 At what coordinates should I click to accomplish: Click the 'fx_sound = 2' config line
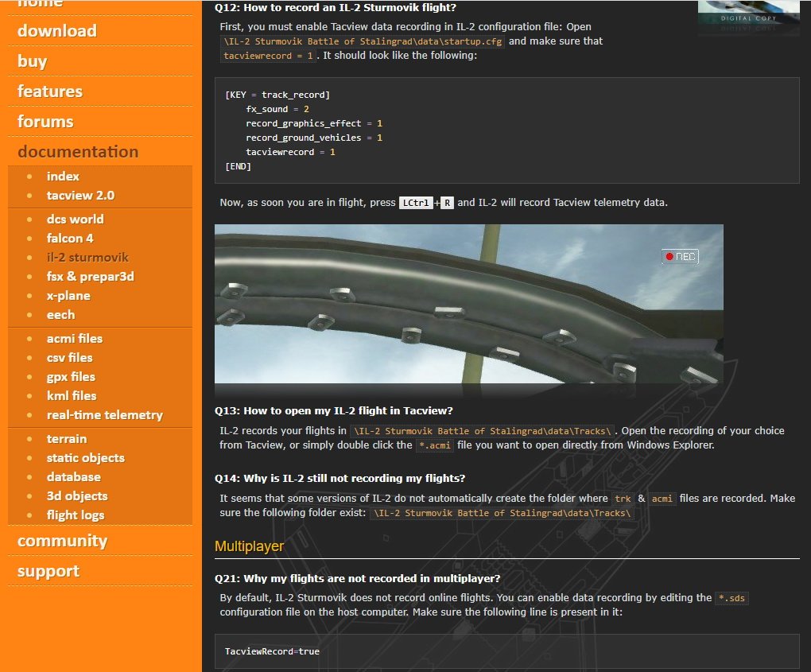(277, 110)
